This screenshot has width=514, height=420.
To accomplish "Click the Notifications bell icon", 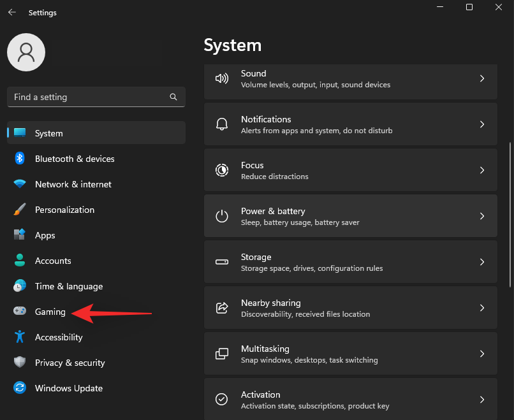I will coord(221,124).
